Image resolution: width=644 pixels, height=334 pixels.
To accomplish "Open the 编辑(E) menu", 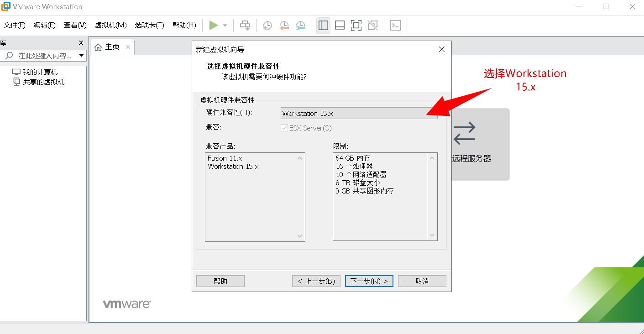I will pos(45,25).
